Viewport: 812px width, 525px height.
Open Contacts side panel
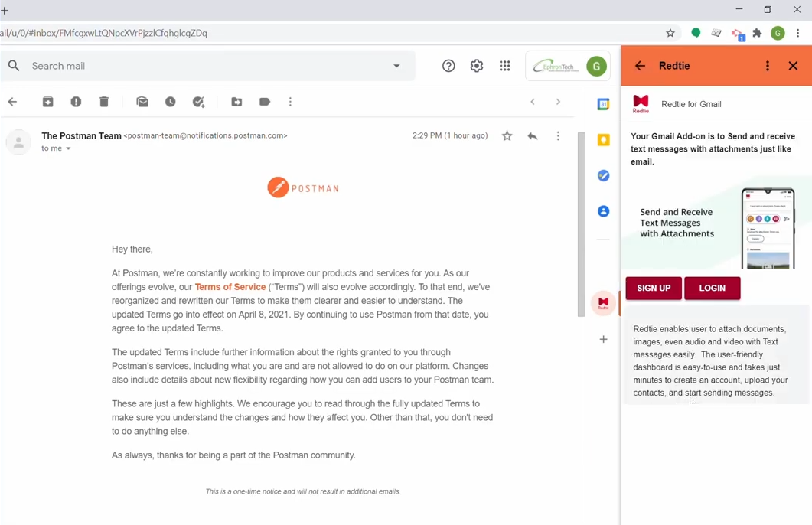pos(603,211)
